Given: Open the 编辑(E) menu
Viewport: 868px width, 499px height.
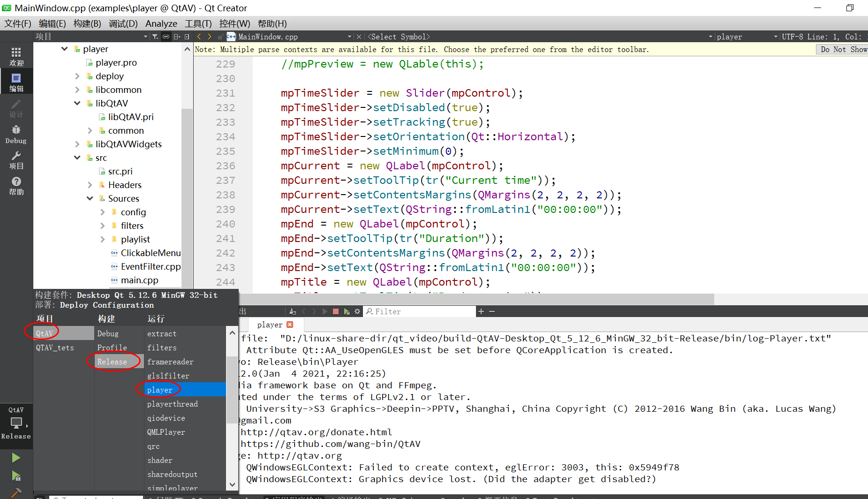Looking at the screenshot, I should click(x=52, y=23).
